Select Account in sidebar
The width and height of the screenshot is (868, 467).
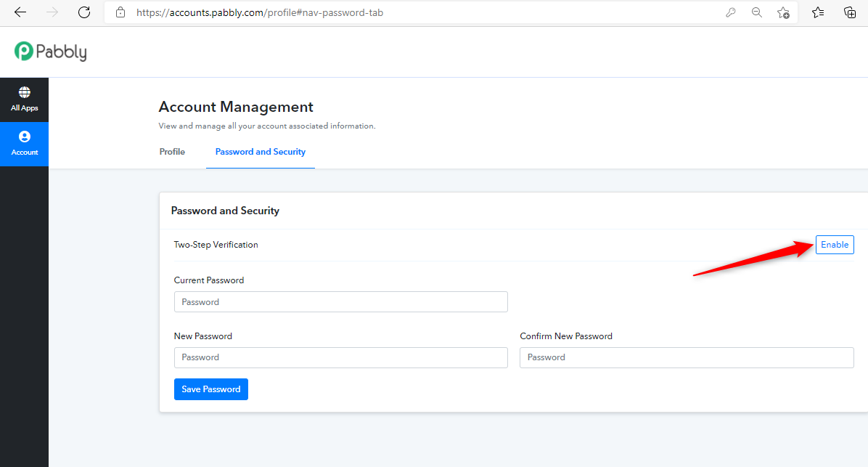[x=25, y=144]
